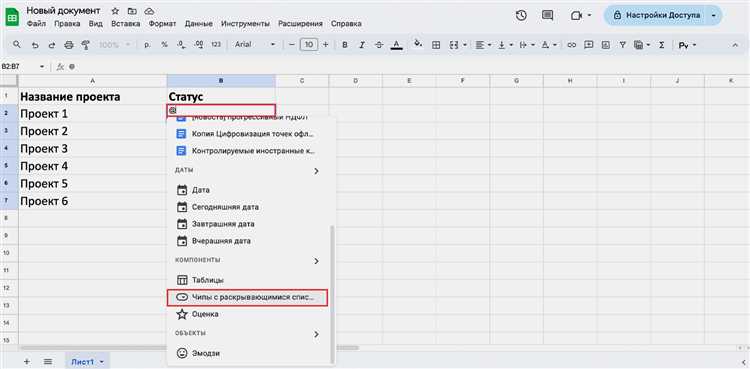Open the Инструменты menu
Screen dimensions: 750x369
pyautogui.click(x=245, y=23)
